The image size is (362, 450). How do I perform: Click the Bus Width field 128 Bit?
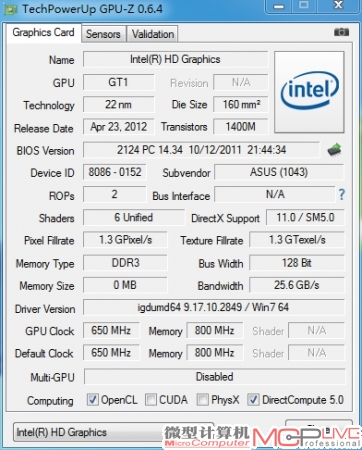[x=297, y=263]
